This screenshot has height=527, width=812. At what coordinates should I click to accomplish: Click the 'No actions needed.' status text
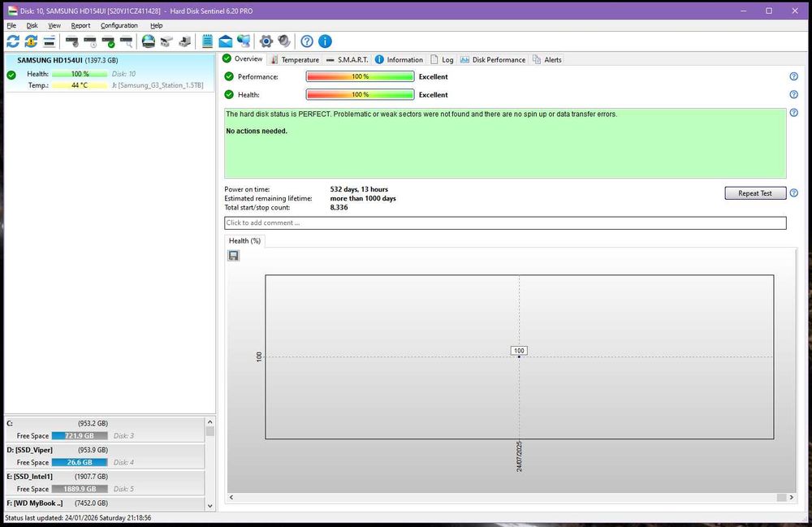click(x=257, y=131)
